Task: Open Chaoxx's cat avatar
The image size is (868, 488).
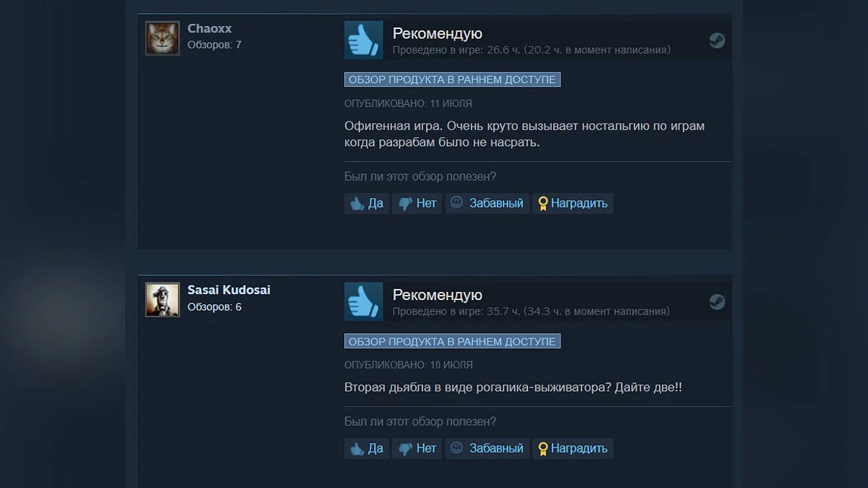Action: click(163, 38)
